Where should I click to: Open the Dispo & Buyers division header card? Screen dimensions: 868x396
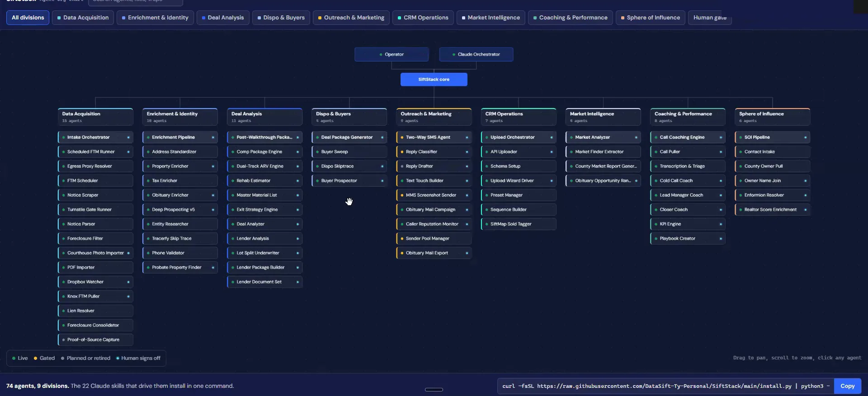pos(349,117)
